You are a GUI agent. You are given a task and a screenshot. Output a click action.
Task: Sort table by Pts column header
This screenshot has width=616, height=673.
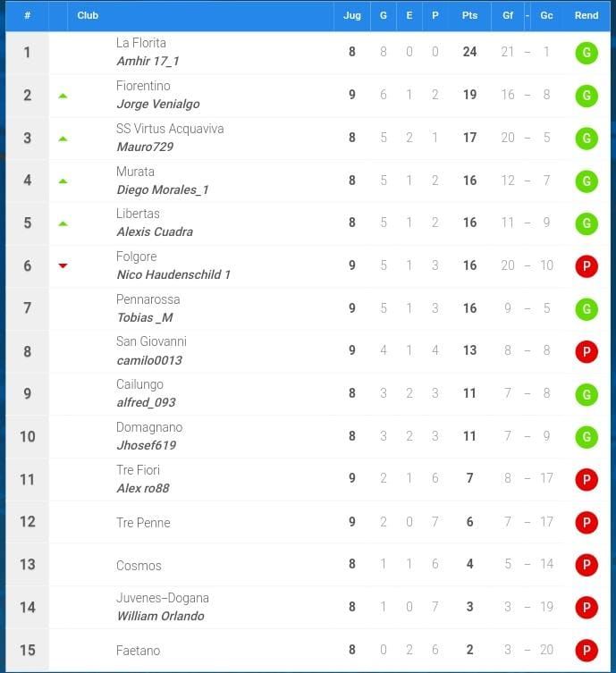469,15
